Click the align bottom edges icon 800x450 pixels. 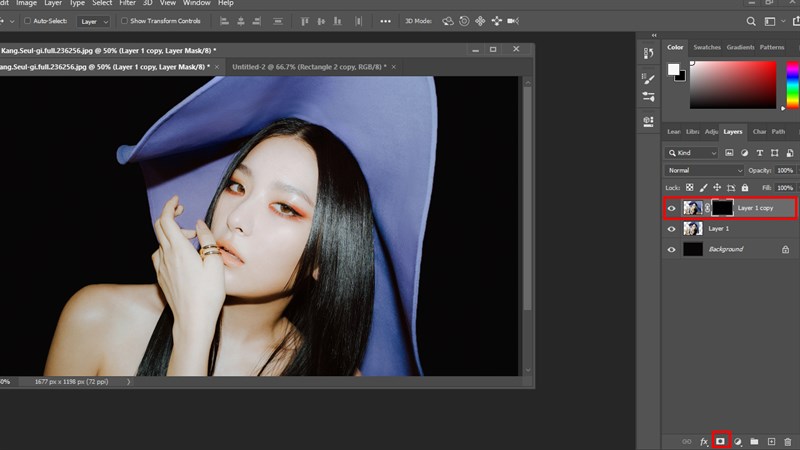(x=337, y=21)
